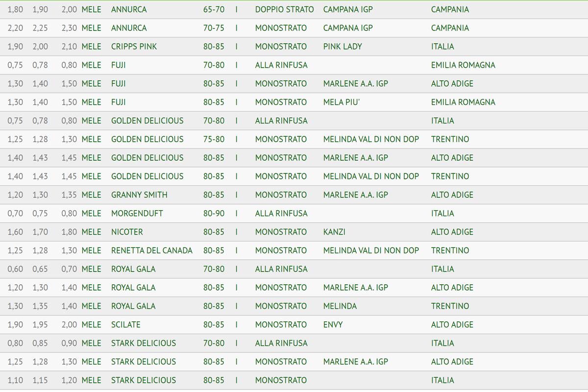The width and height of the screenshot is (588, 392).
Task: Select the GRANNY SMITH variety
Action: click(139, 195)
